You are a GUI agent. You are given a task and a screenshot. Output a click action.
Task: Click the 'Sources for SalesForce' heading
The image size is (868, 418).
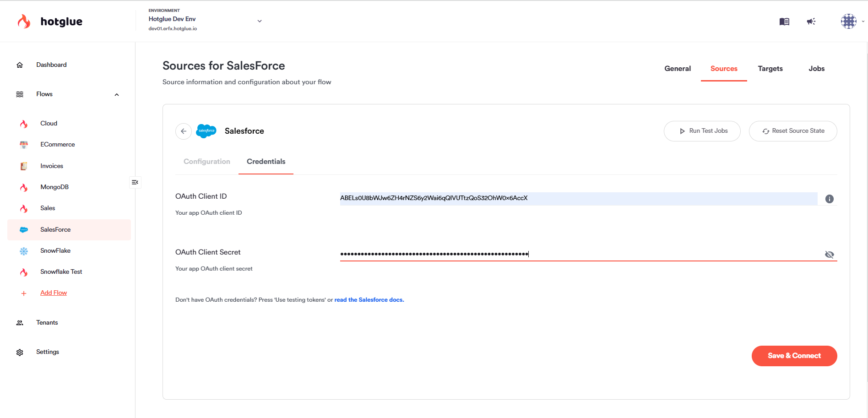click(224, 66)
